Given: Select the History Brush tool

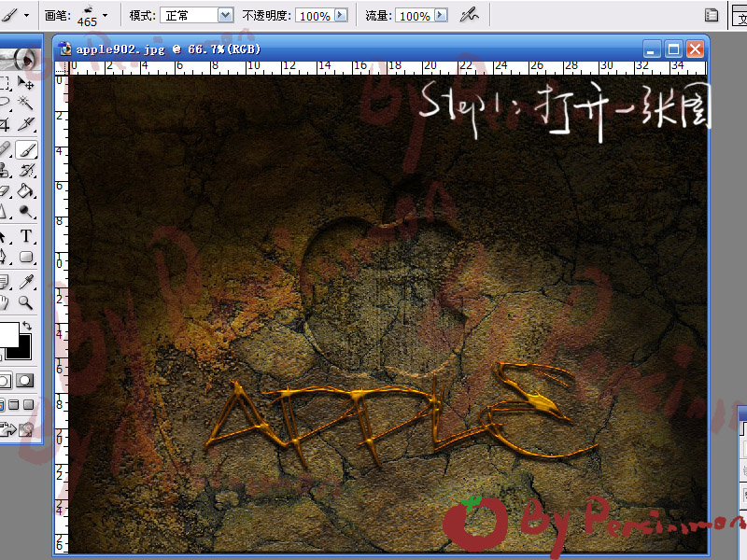Looking at the screenshot, I should tap(26, 170).
